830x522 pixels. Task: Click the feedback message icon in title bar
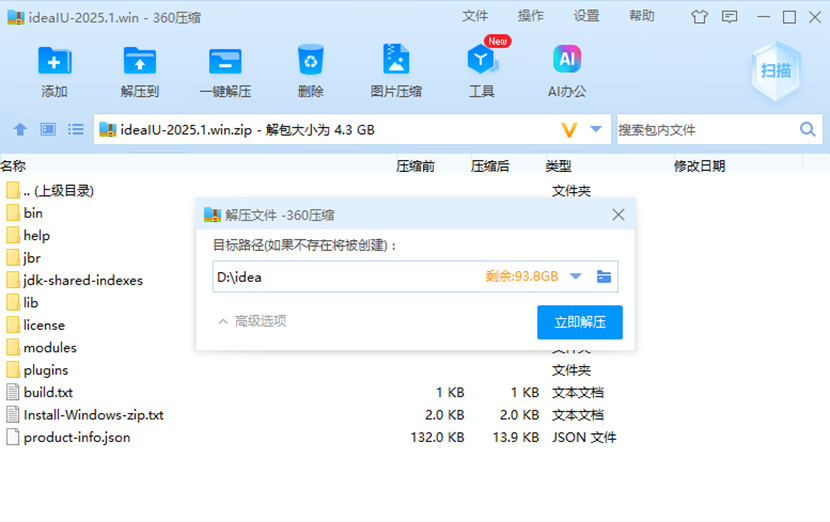point(729,17)
